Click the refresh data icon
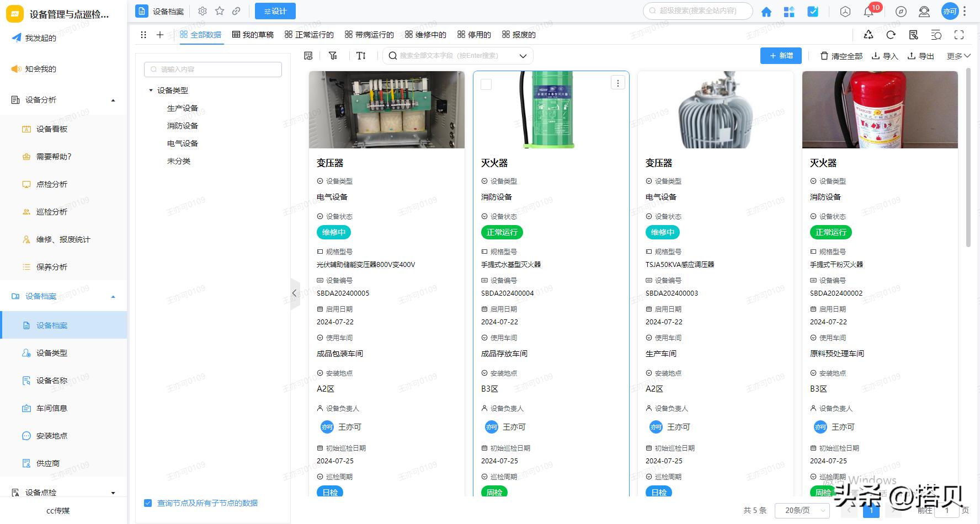980x524 pixels. [x=891, y=34]
